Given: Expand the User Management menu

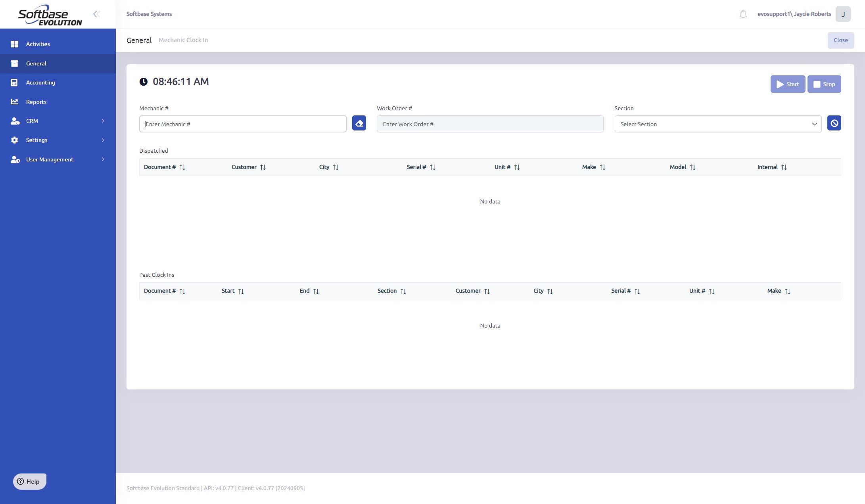Looking at the screenshot, I should [x=58, y=159].
